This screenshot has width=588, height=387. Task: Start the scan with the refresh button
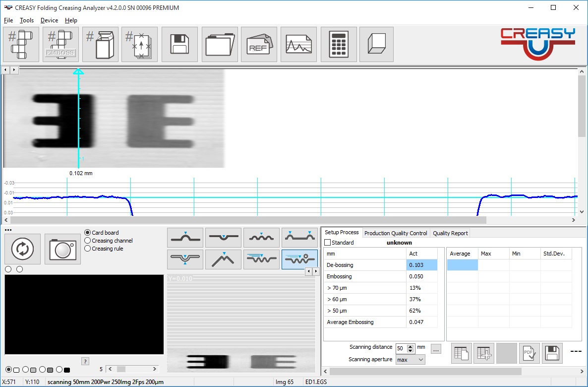pos(22,249)
